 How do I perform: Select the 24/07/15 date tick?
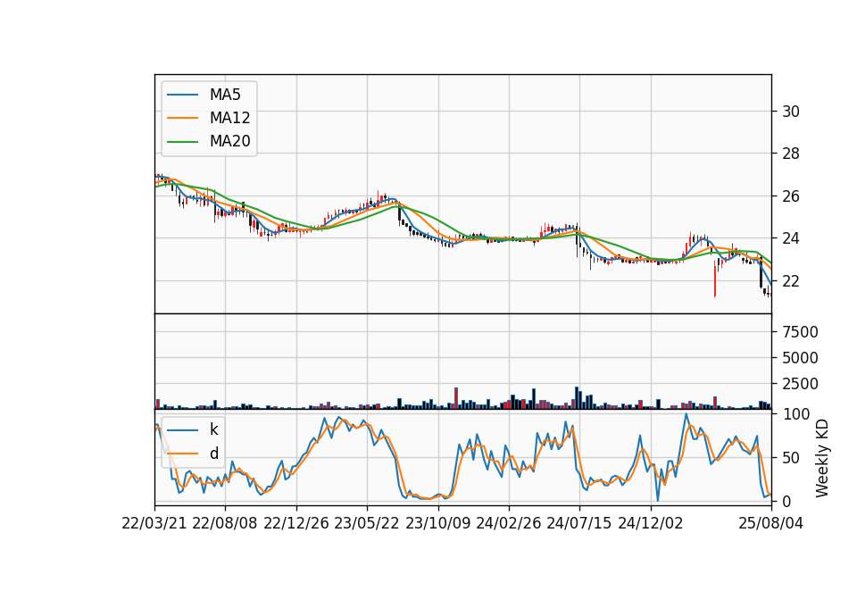[578, 523]
